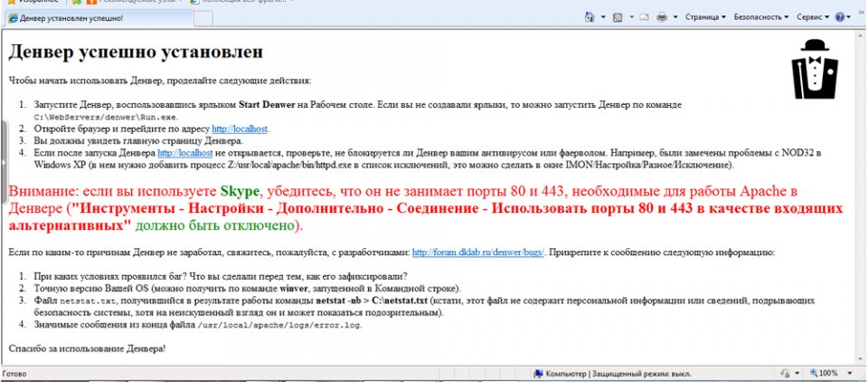This screenshot has height=382, width=868.
Task: Expand the Print dropdown arrow
Action: coord(675,17)
